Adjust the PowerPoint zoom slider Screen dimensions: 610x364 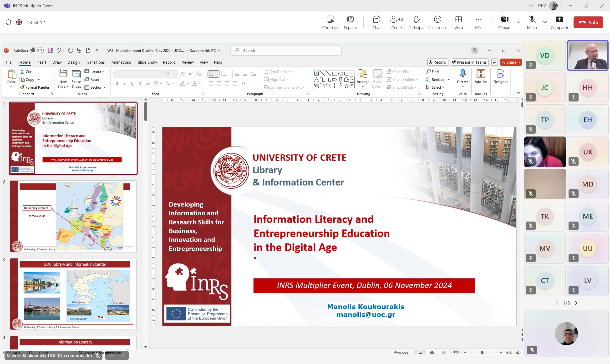tap(482, 353)
